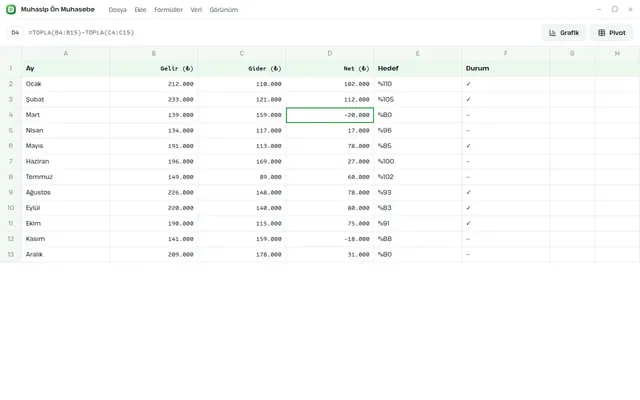Open the Grafik chart button
This screenshot has height=400, width=640.
click(x=564, y=33)
